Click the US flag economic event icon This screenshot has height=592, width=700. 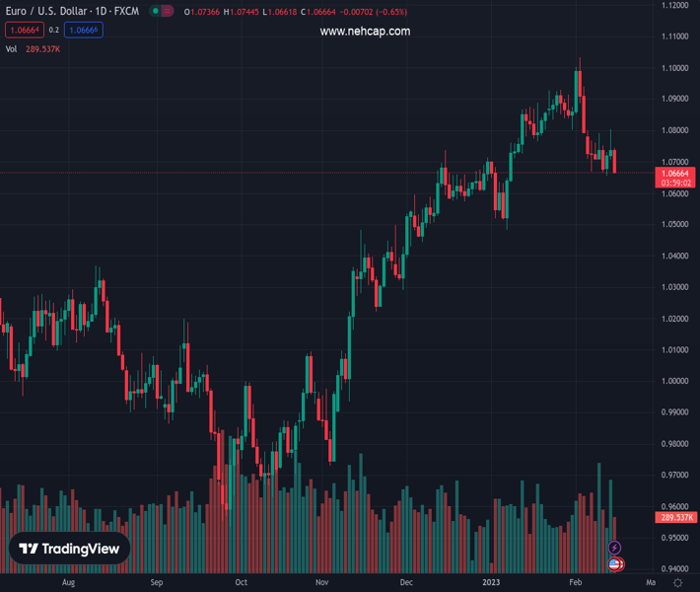[x=615, y=564]
